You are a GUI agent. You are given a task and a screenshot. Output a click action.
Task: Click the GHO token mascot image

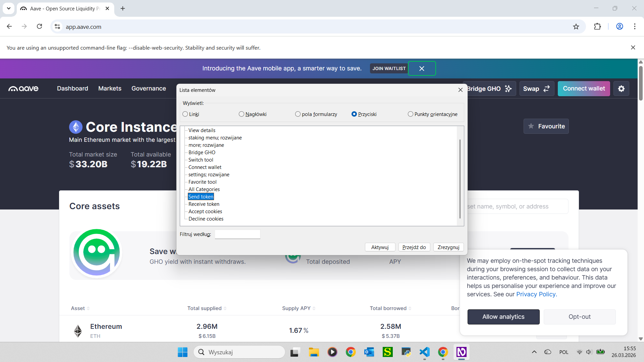pos(97,253)
